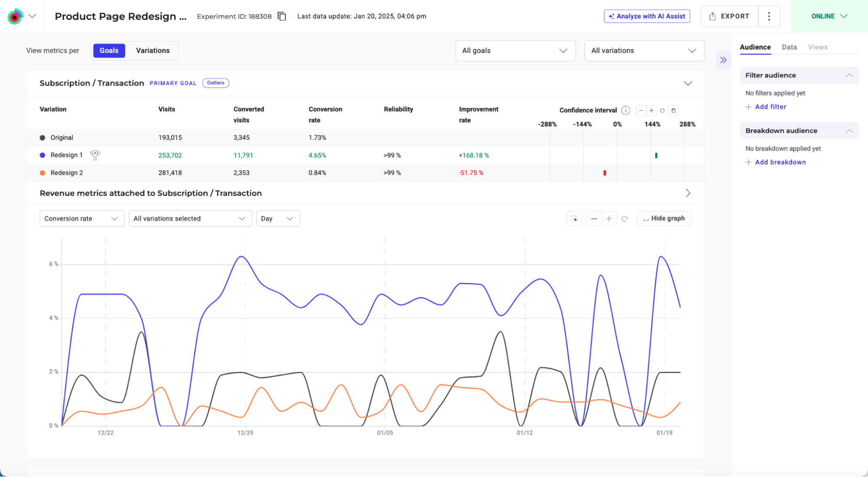This screenshot has height=477, width=868.
Task: Click the zoom in plus icon on chart
Action: (609, 218)
